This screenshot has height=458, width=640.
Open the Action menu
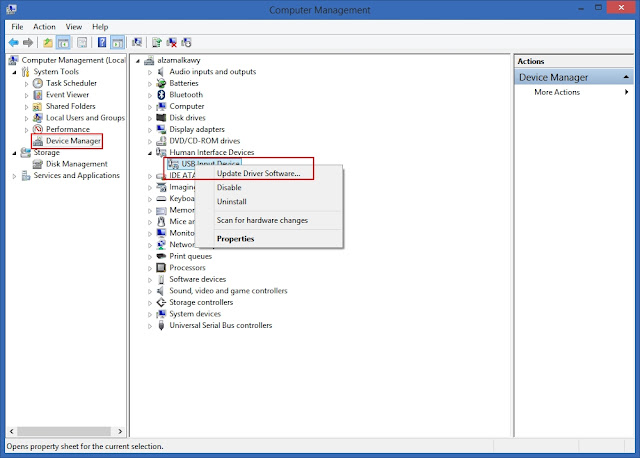(x=44, y=27)
